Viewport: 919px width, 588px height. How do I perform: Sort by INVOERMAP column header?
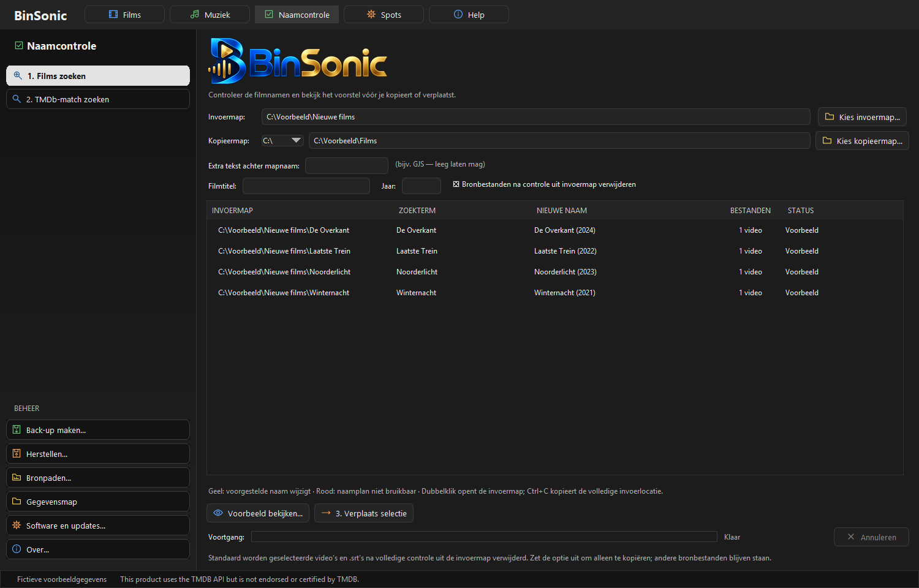pos(232,211)
